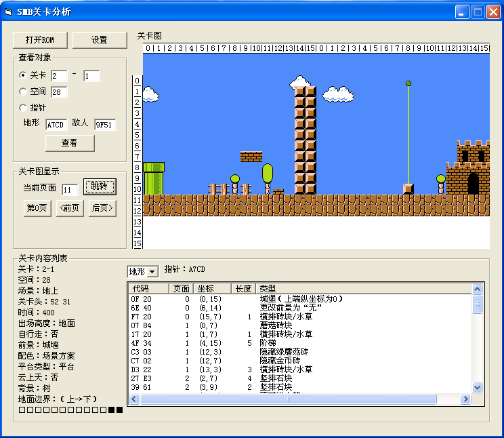Click the last filled ground boundary square
Screen dimensions: 504x438
coord(120,410)
